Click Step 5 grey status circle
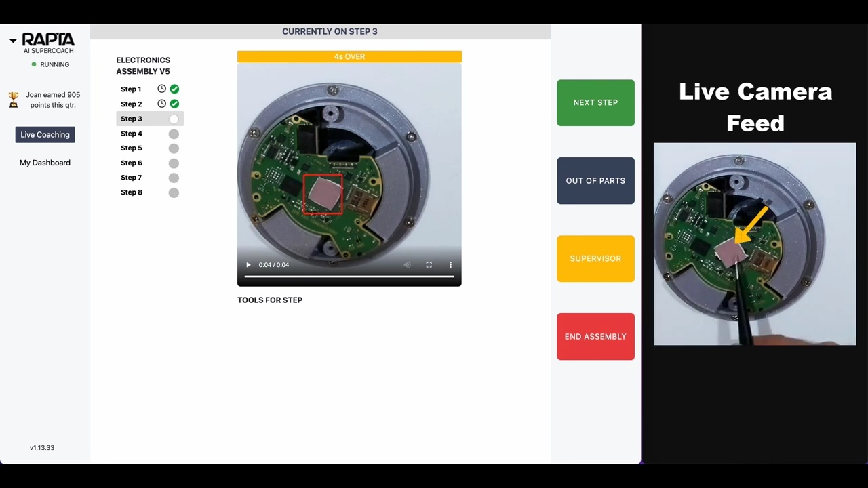 pos(174,148)
